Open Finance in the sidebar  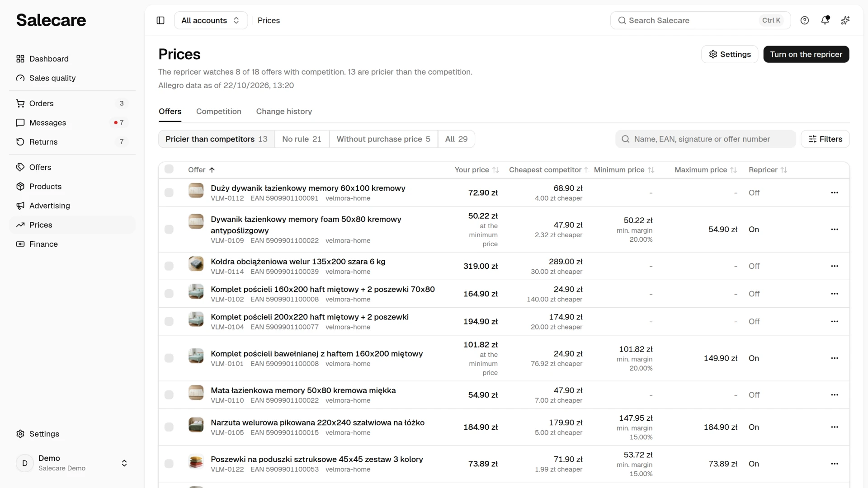[x=72, y=244]
